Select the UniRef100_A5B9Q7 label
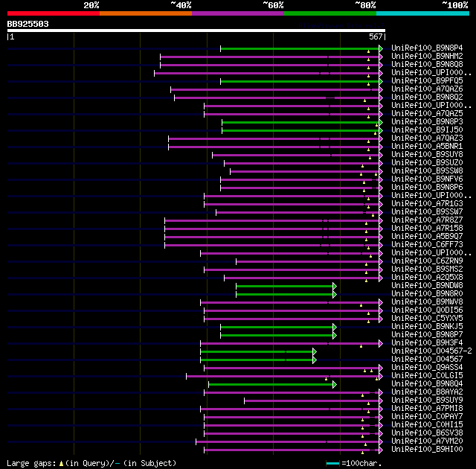The height and width of the screenshot is (469, 476). pyautogui.click(x=427, y=237)
